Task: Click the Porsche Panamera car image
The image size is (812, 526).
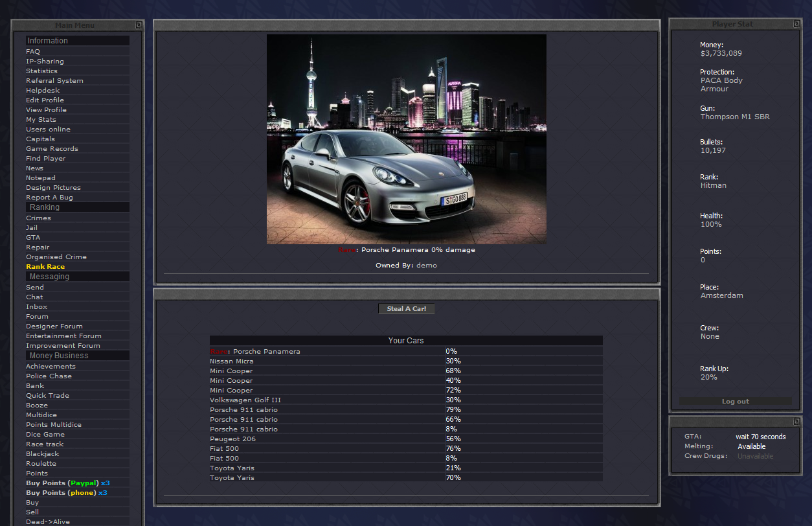Action: (x=406, y=139)
